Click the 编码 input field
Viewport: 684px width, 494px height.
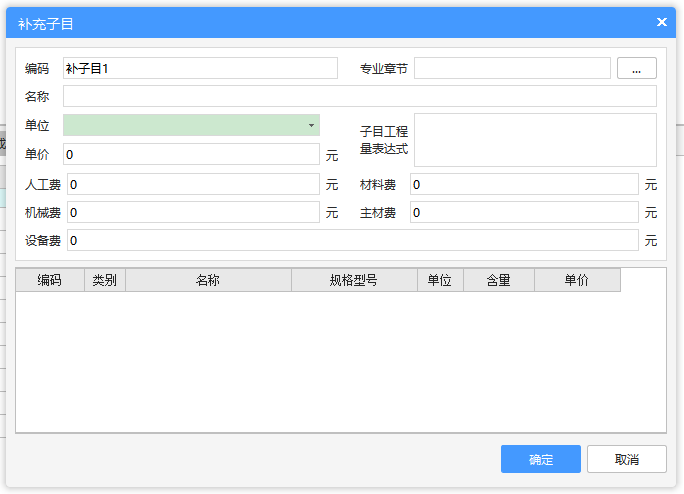click(200, 68)
